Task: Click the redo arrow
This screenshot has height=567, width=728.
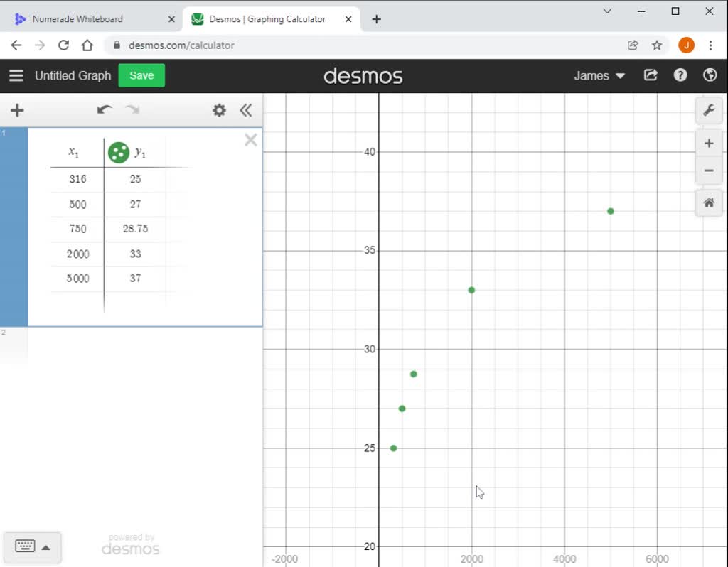Action: [132, 110]
